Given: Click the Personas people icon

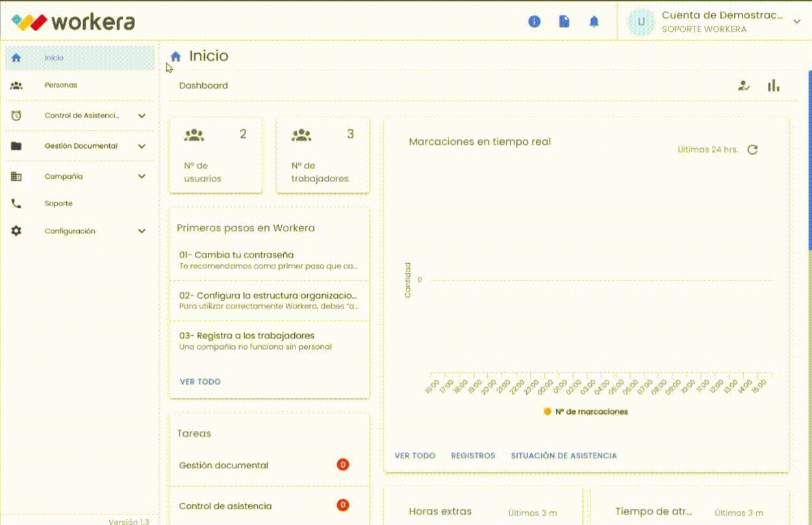Looking at the screenshot, I should (16, 85).
